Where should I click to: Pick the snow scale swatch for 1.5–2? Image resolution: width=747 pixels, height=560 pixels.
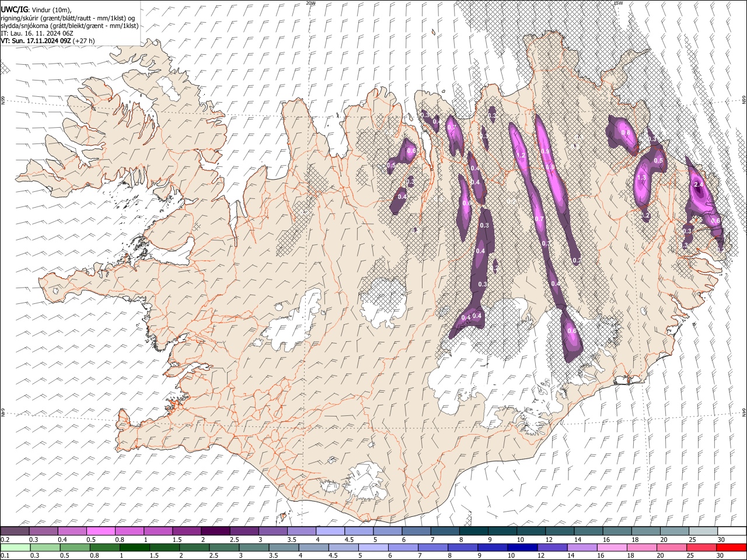(187, 531)
